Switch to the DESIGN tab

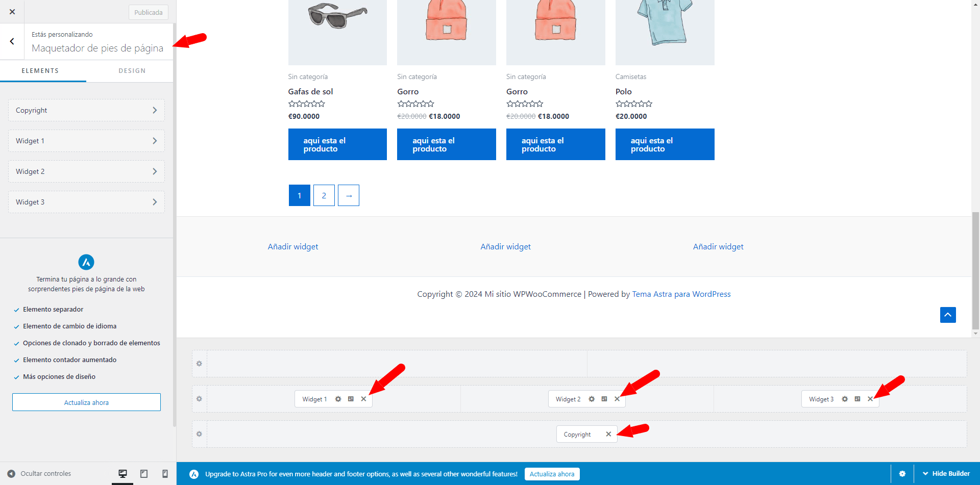[x=132, y=71]
